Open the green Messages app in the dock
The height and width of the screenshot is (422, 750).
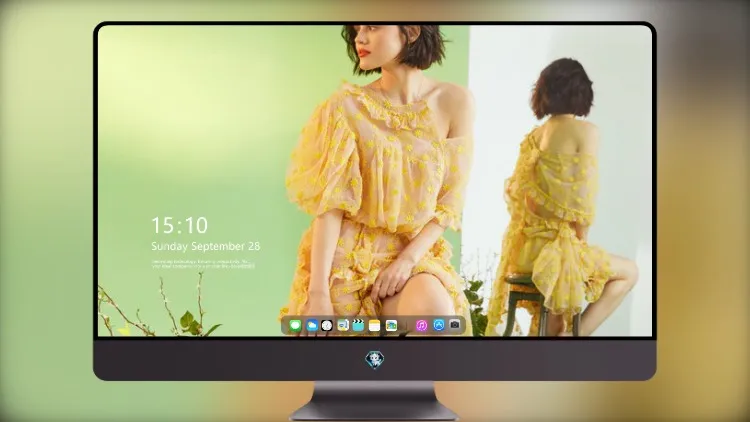[295, 326]
